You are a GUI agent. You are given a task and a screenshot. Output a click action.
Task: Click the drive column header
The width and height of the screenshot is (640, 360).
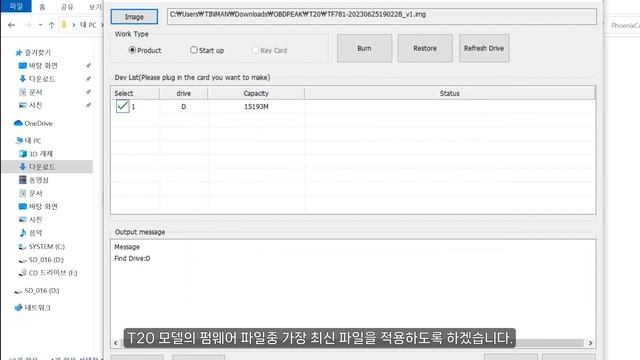(x=184, y=93)
